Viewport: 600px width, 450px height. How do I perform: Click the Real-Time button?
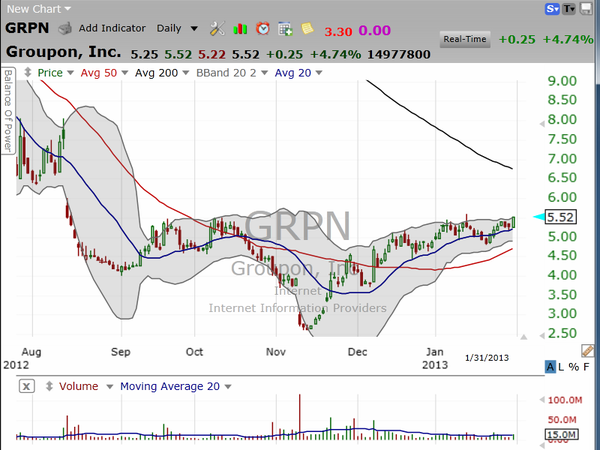click(465, 39)
